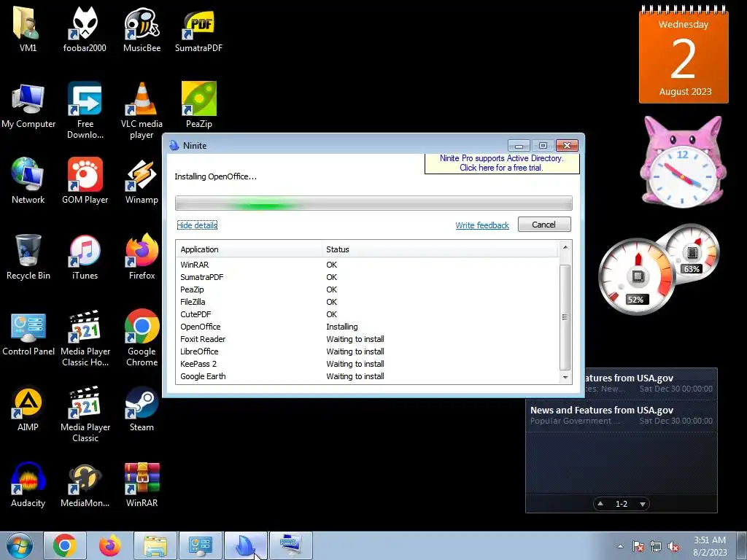Screen dimensions: 747x560
Task: Open the MusicBee desktop shortcut
Action: (x=142, y=29)
